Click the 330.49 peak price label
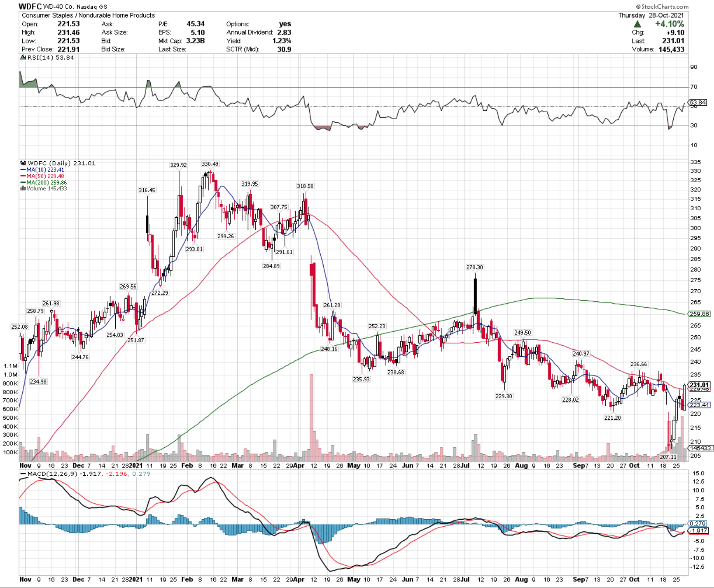The height and width of the screenshot is (588, 714). click(210, 164)
